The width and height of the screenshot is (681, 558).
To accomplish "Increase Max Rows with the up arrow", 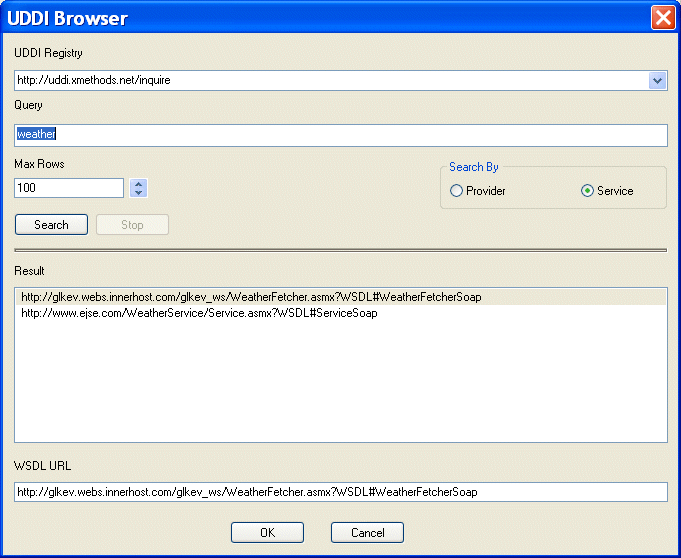I will [139, 183].
